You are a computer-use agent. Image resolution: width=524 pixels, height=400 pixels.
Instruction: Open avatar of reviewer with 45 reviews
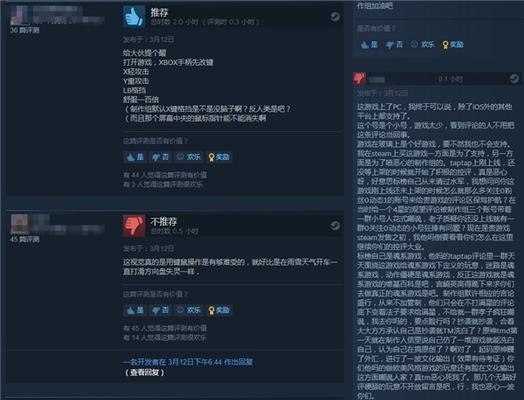click(20, 224)
